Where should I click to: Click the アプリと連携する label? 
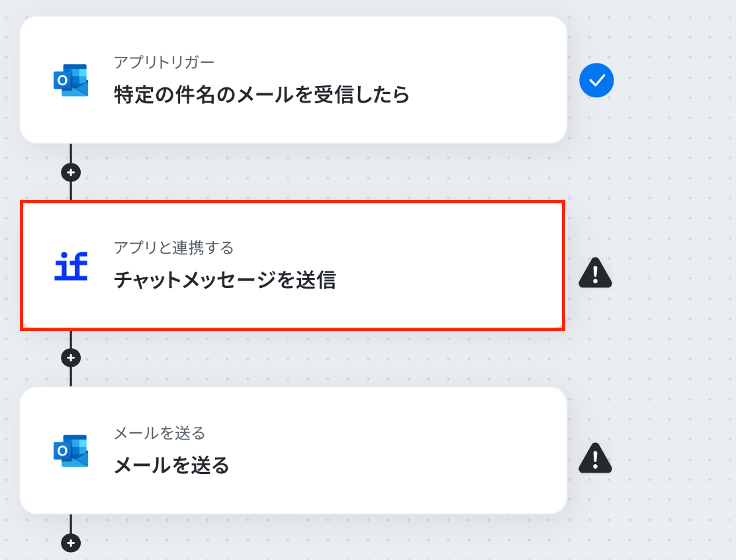tap(174, 248)
